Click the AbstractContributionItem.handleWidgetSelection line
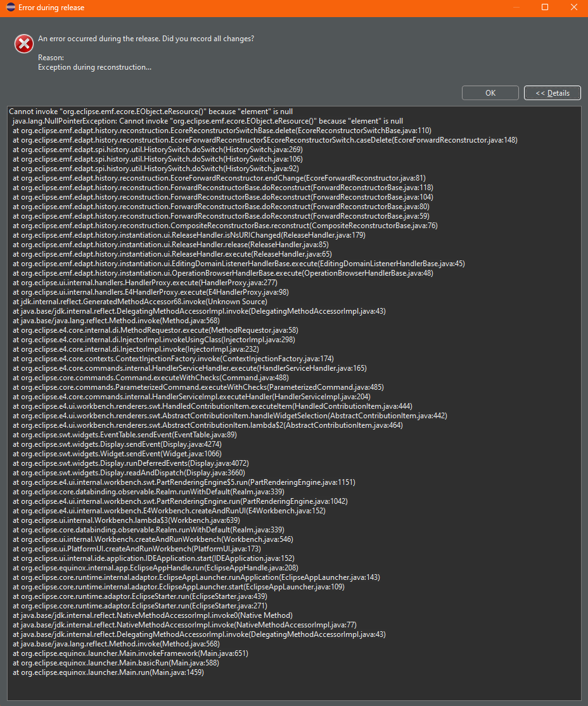This screenshot has height=706, width=588. (x=230, y=415)
